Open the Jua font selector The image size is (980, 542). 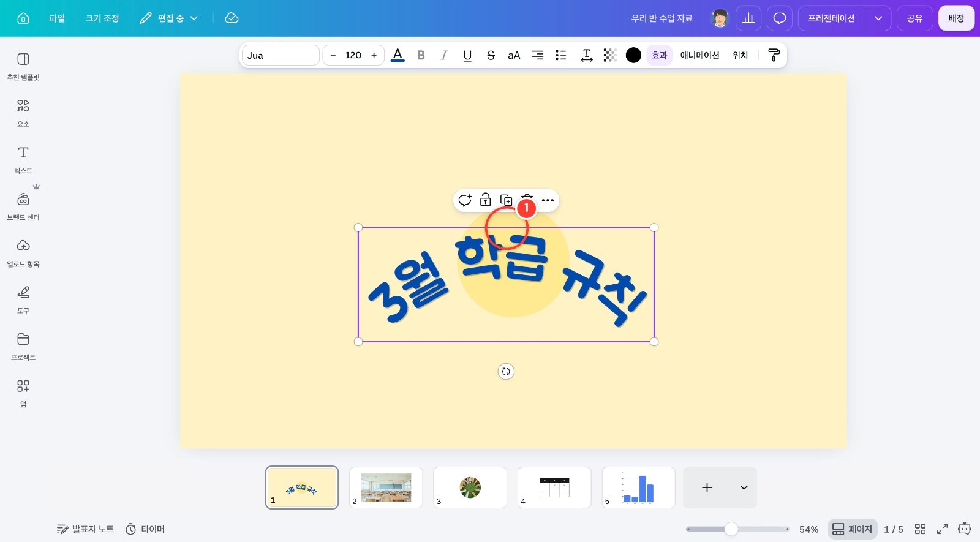[281, 55]
